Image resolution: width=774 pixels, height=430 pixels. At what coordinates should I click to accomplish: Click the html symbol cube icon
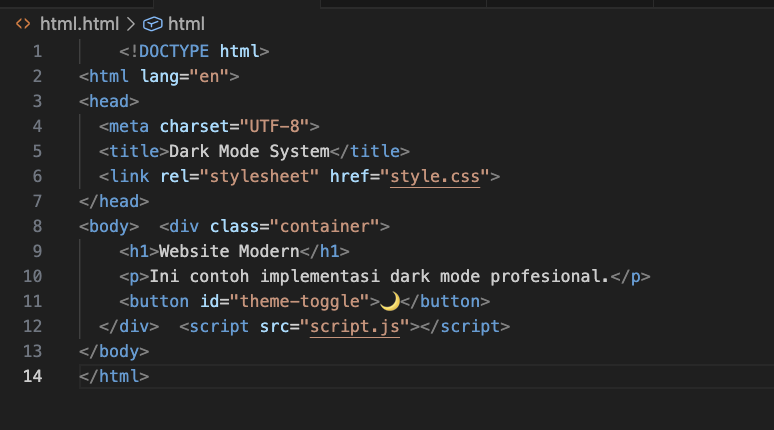(153, 23)
